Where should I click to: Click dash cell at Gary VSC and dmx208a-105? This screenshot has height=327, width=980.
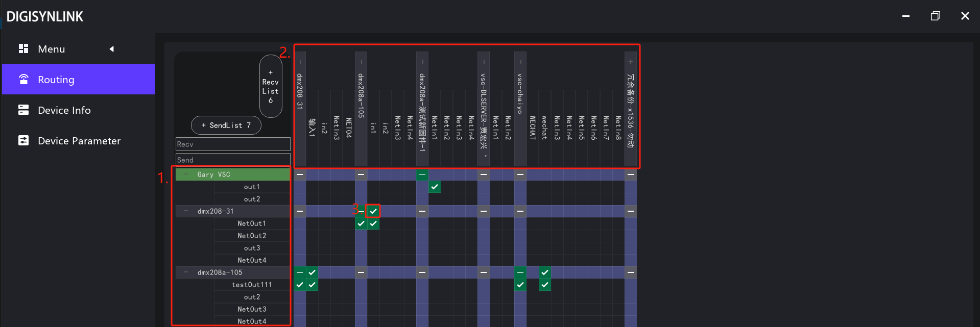tap(361, 174)
